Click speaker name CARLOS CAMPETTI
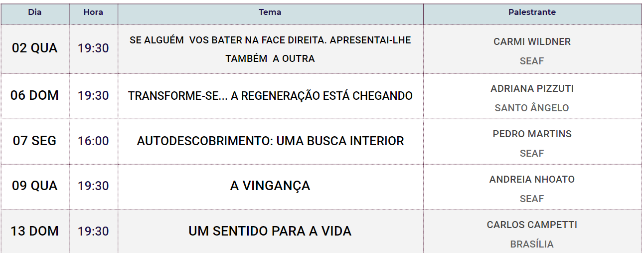644x253 pixels. 532,225
